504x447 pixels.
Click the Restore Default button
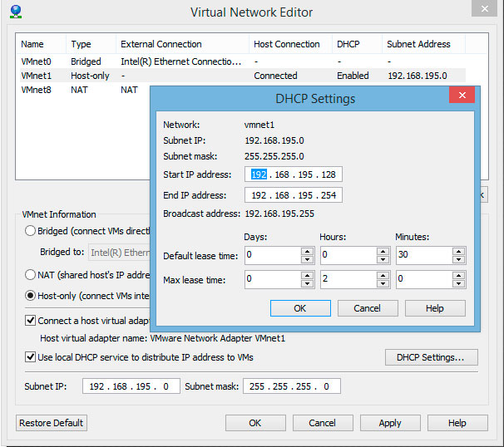[x=52, y=423]
